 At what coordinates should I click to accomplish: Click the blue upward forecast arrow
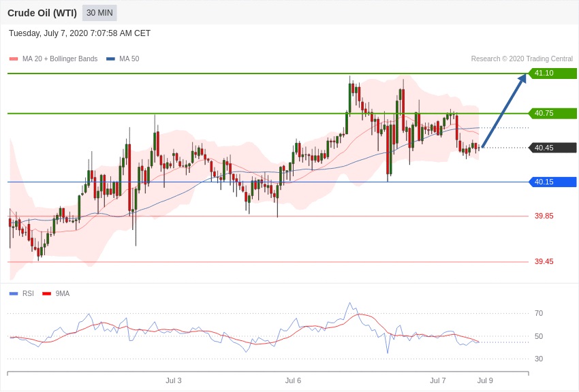click(x=503, y=111)
